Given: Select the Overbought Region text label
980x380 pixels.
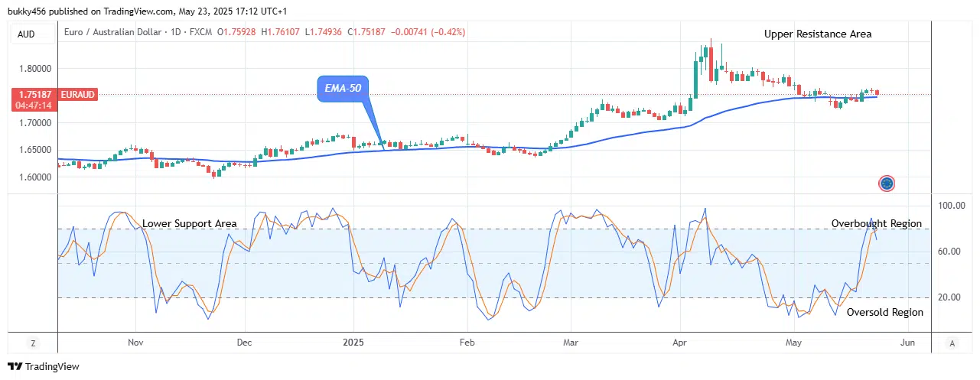Looking at the screenshot, I should tap(877, 223).
